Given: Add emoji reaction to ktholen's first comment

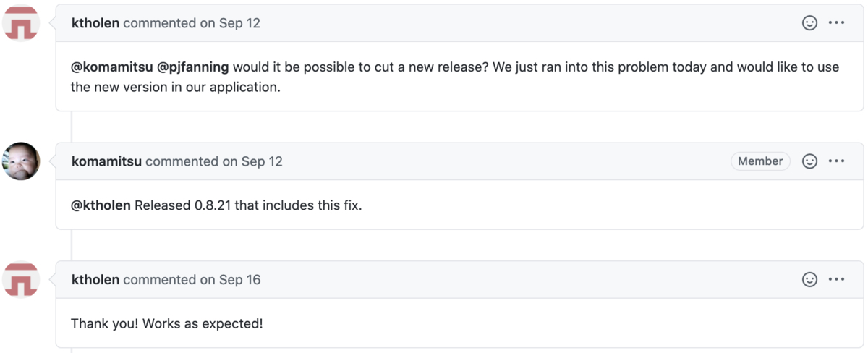Looking at the screenshot, I should [x=809, y=23].
